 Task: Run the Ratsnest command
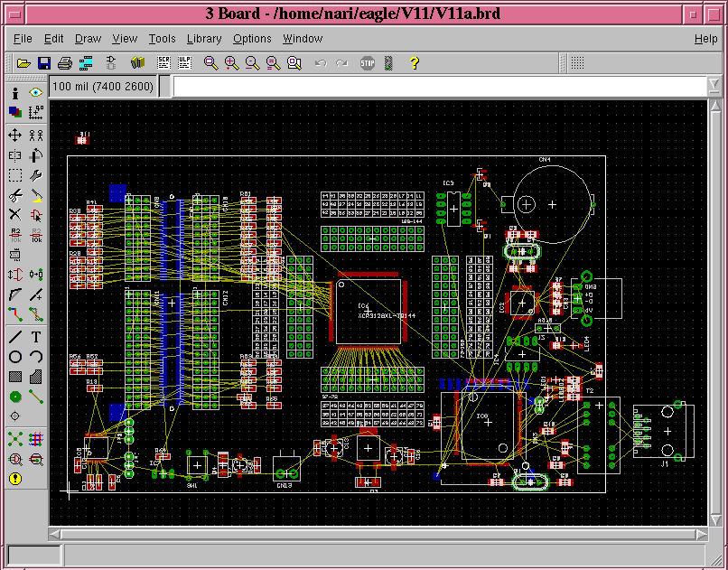coord(15,439)
